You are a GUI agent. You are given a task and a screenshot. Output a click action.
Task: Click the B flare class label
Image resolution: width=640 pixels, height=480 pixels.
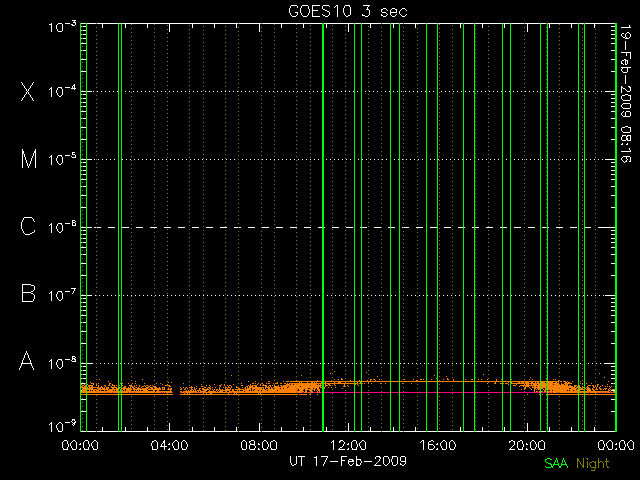[x=28, y=293]
